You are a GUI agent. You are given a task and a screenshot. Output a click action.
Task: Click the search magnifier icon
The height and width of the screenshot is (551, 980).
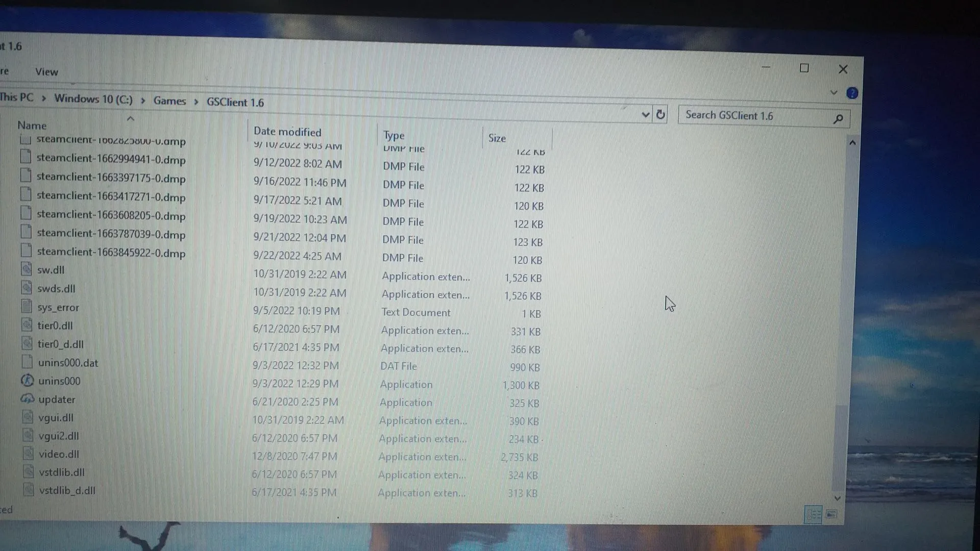838,119
